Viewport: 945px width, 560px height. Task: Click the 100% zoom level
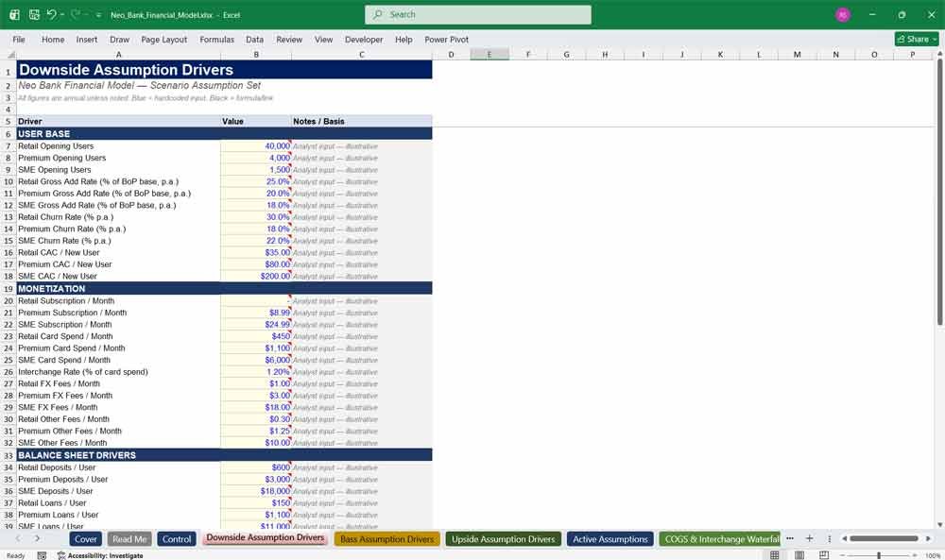tap(932, 555)
